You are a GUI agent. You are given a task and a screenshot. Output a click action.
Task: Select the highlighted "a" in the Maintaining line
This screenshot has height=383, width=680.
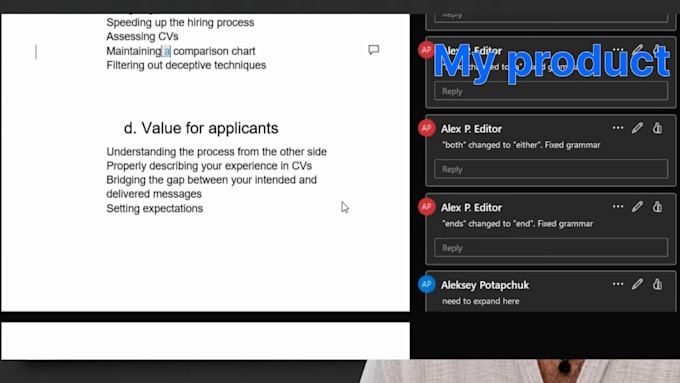click(167, 51)
